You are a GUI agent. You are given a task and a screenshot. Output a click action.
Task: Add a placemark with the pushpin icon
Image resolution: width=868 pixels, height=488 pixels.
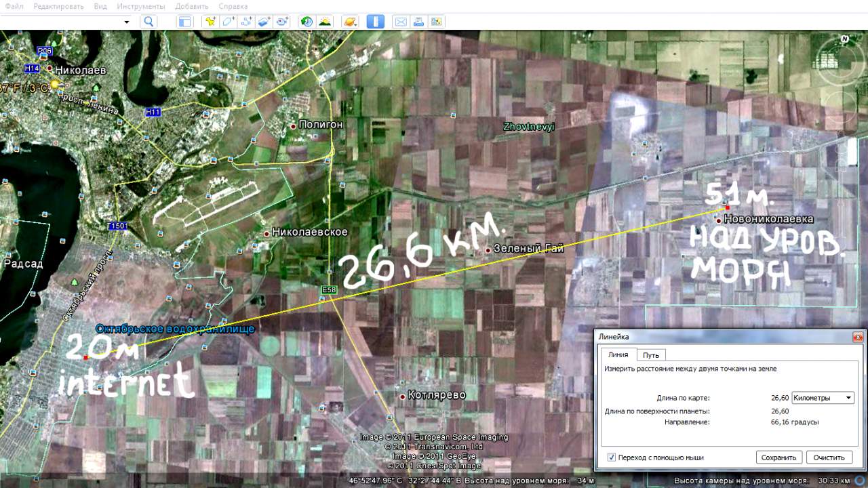point(210,22)
